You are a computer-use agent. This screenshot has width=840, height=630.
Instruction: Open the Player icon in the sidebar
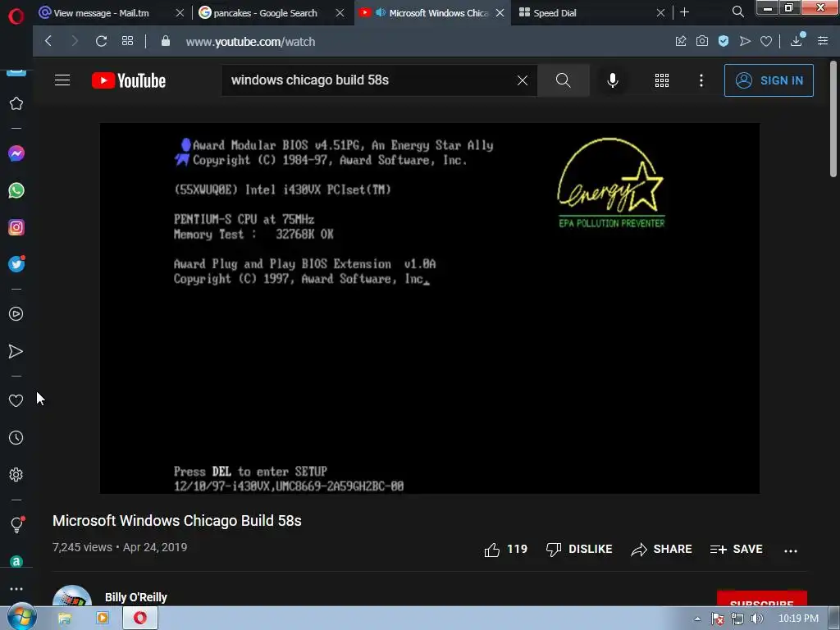click(16, 314)
